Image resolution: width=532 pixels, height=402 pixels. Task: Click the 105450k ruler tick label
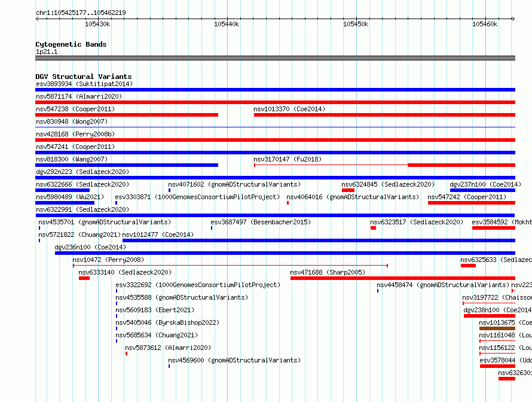pyautogui.click(x=356, y=24)
